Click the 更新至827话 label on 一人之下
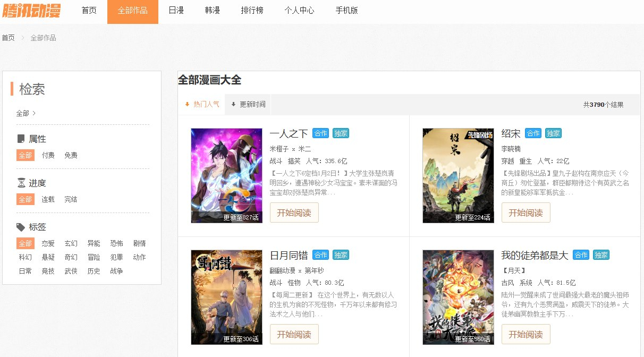The image size is (644, 357). [241, 217]
